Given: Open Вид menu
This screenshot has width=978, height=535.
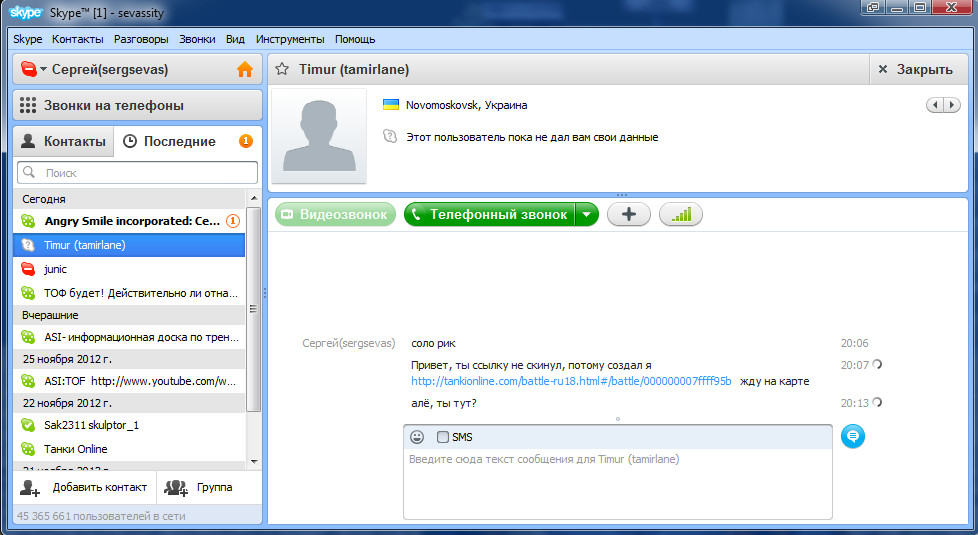Looking at the screenshot, I should (235, 39).
